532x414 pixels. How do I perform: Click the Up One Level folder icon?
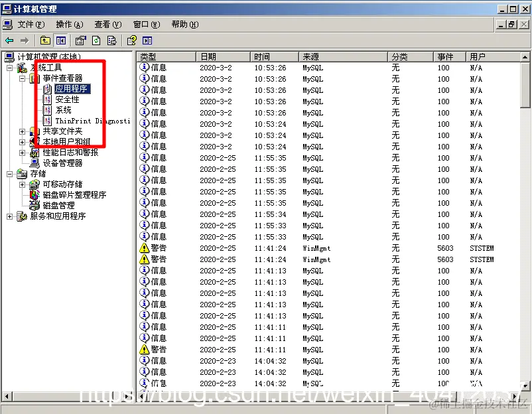(x=45, y=40)
